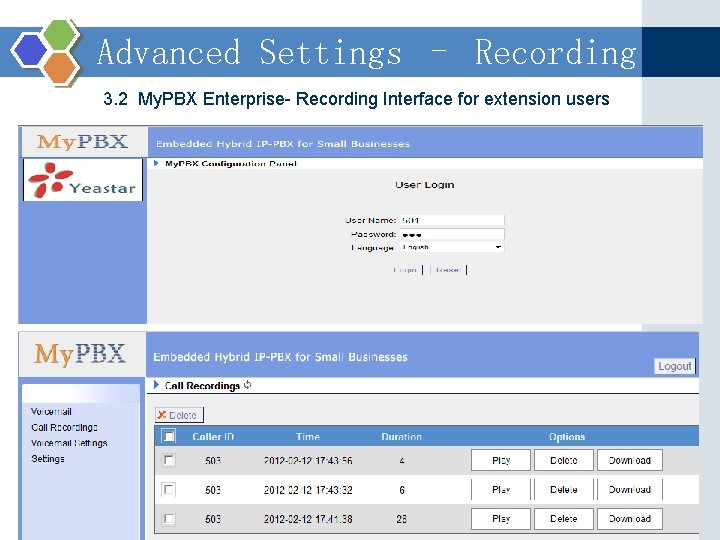Image resolution: width=720 pixels, height=540 pixels.
Task: Open Voicemail in the sidebar
Action: 51,411
